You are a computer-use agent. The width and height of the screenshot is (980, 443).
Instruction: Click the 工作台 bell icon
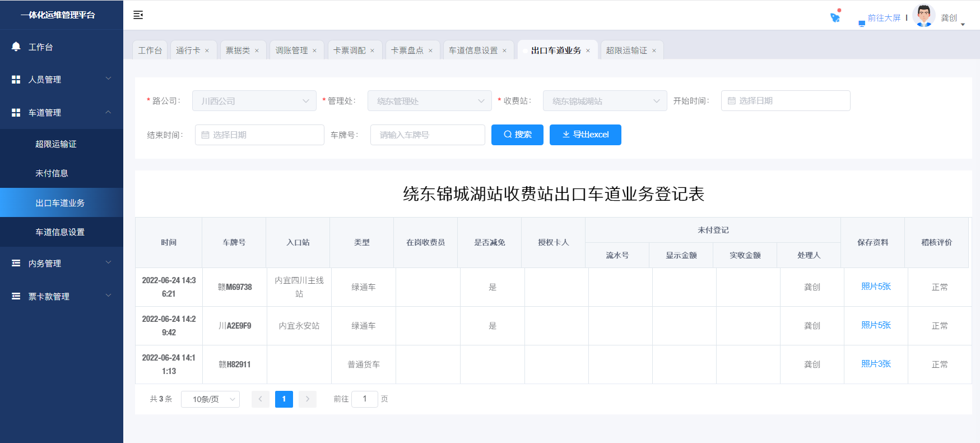16,47
